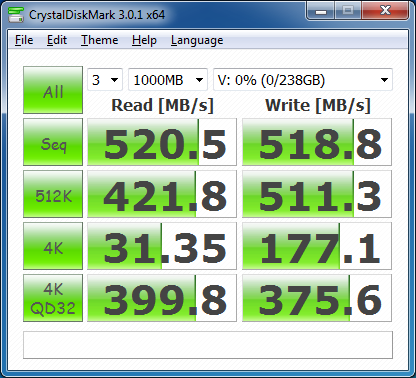416x378 pixels.
Task: Minimize the CrystalDiskMark window
Action: [320, 11]
